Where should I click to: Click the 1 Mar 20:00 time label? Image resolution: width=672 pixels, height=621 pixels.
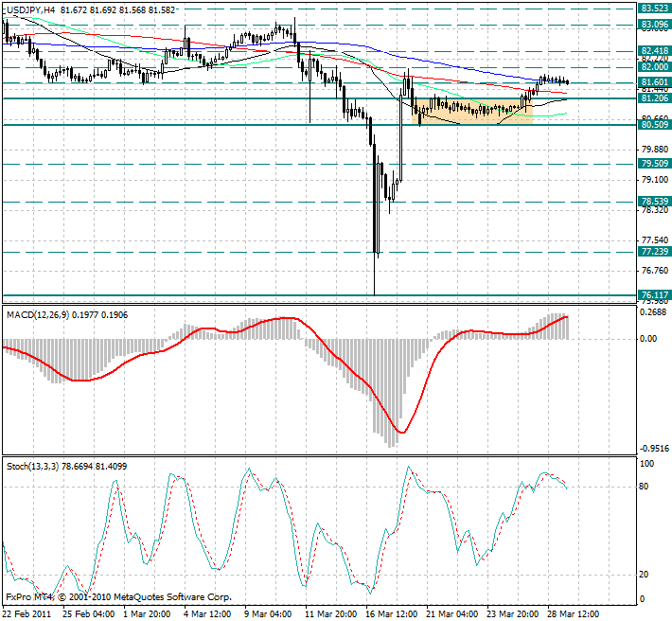148,614
